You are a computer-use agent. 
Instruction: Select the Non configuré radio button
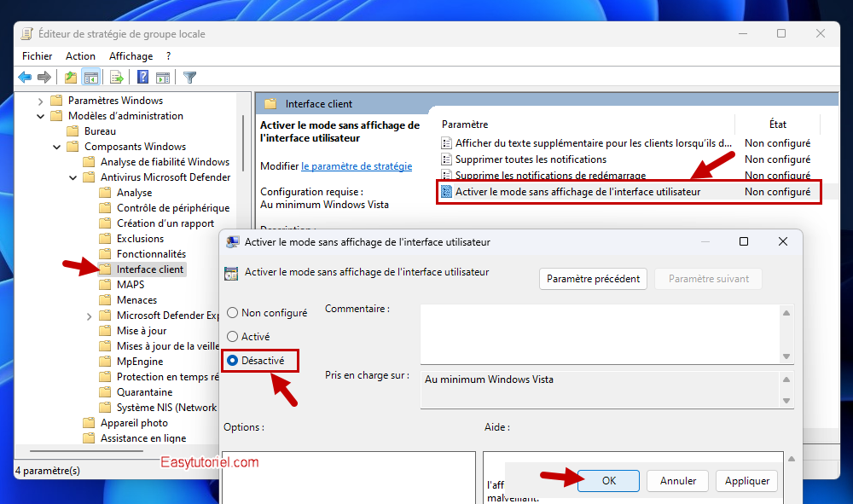[232, 313]
